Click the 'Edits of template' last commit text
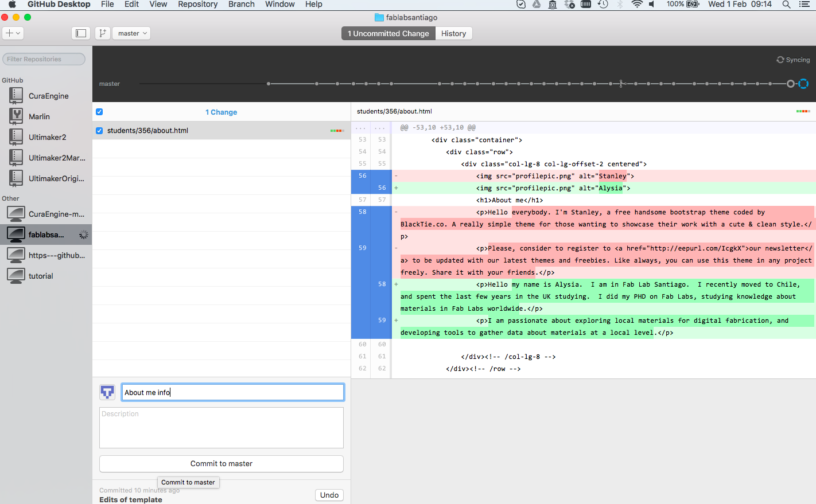816x504 pixels. point(131,499)
